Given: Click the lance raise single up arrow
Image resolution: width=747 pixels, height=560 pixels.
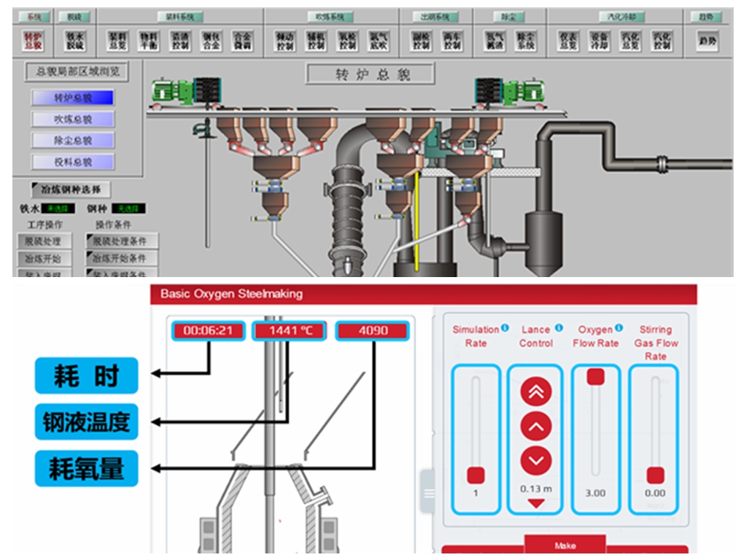Looking at the screenshot, I should coord(535,427).
